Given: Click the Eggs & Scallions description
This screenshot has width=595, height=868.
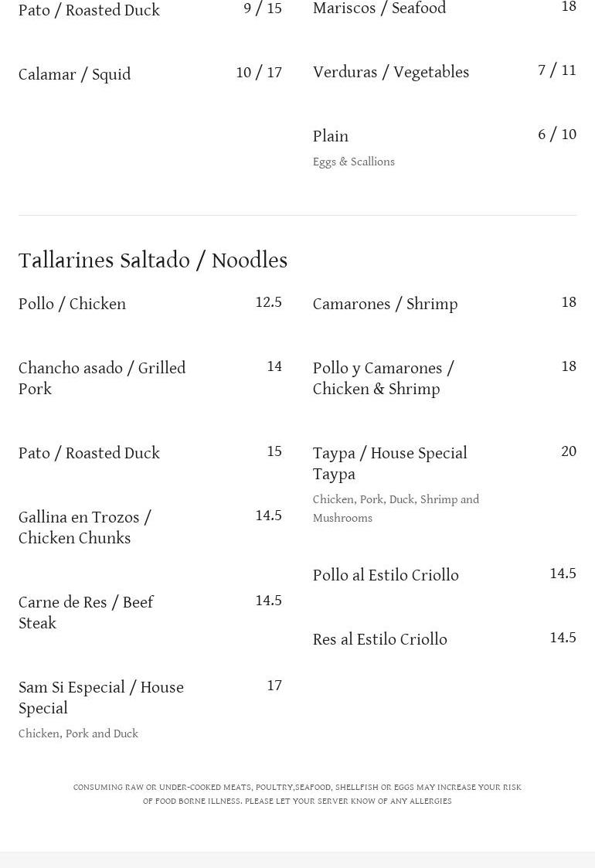Looking at the screenshot, I should 354,162.
